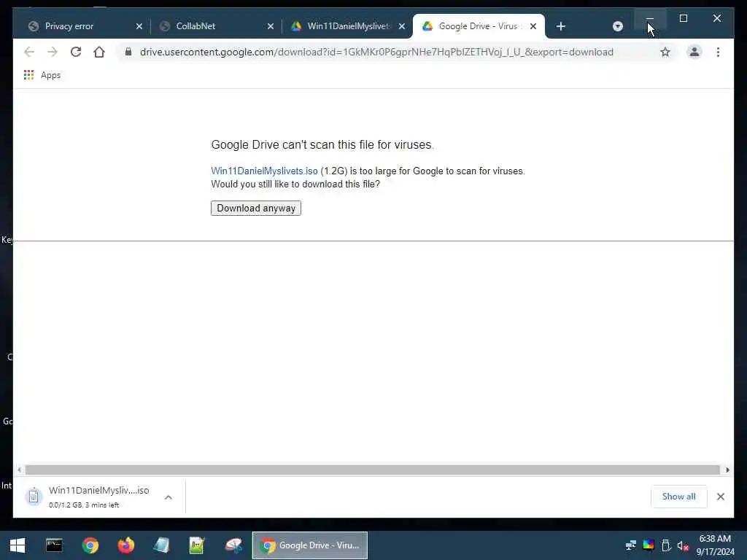View site info via padlock icon
747x560 pixels.
128,52
